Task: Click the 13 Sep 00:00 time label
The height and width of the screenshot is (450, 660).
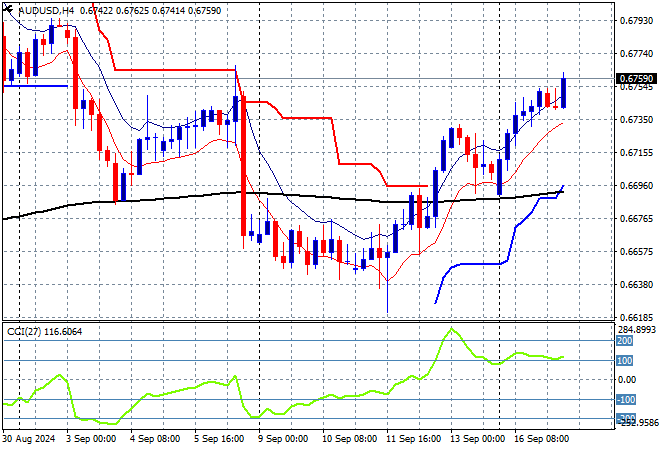Action: [x=478, y=439]
